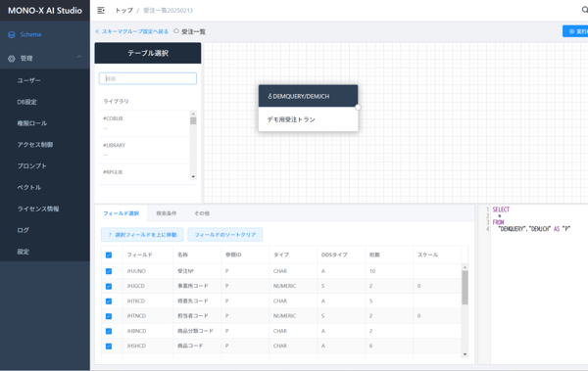Click the 実行 run button

point(575,31)
